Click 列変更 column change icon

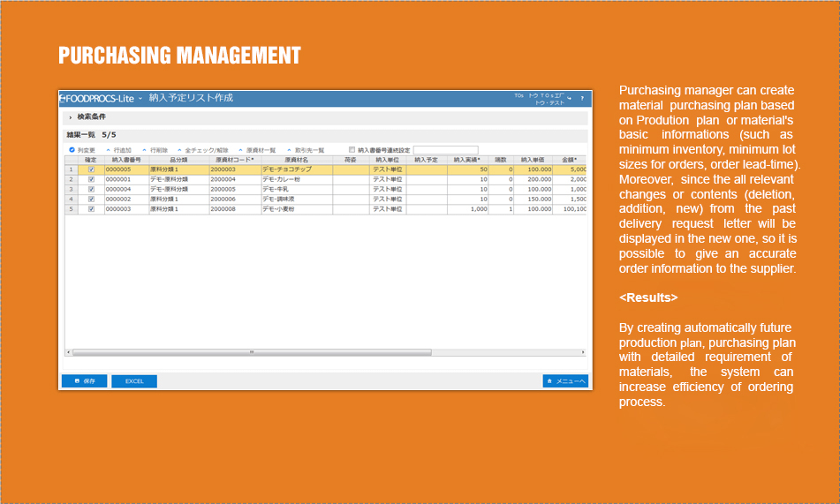click(81, 150)
